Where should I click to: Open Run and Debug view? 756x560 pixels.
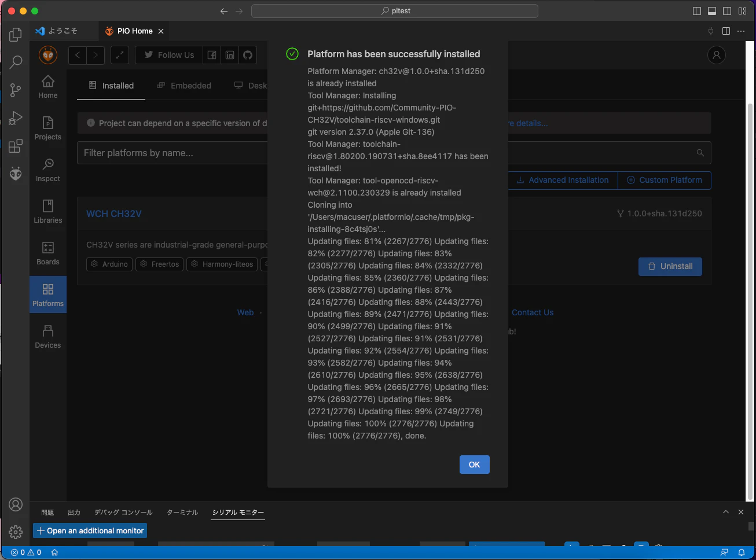click(x=16, y=117)
